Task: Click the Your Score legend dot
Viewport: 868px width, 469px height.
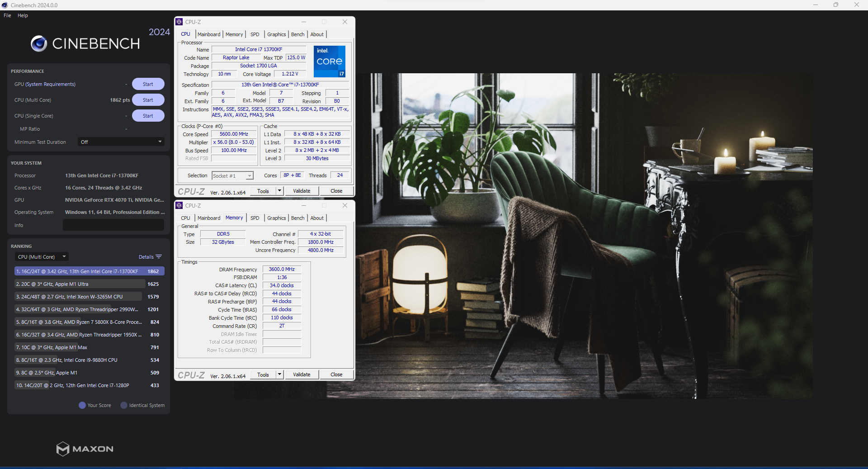Action: tap(82, 405)
